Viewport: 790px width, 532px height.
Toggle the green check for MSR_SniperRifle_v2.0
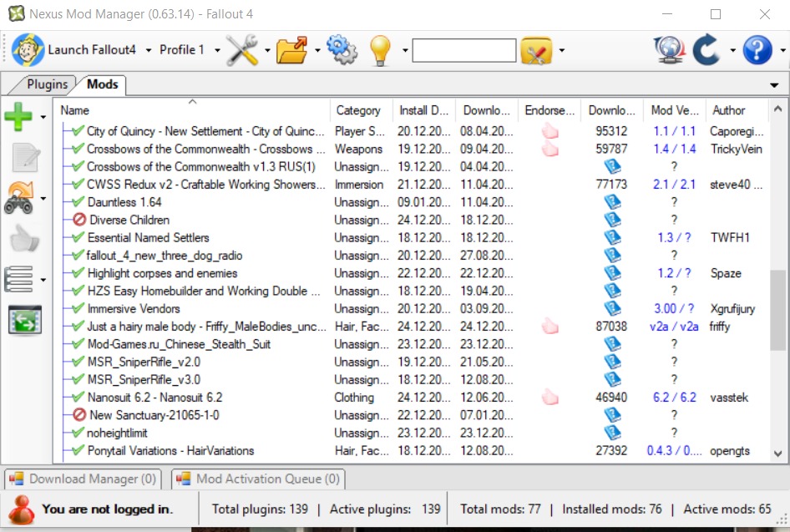tap(78, 362)
